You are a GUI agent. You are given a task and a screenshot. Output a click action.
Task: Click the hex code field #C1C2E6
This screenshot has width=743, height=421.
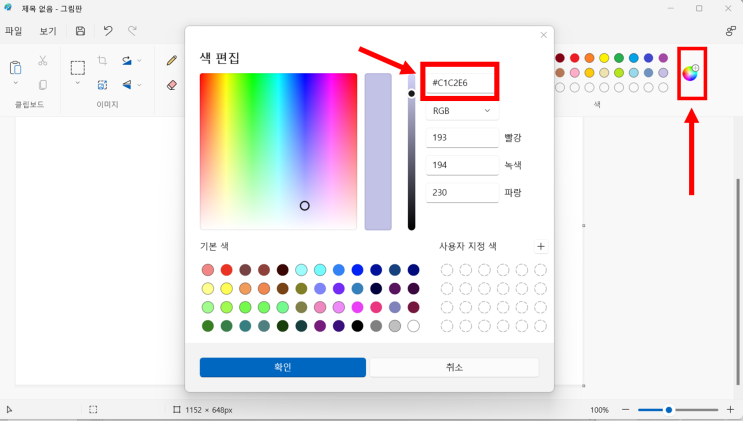pos(460,82)
